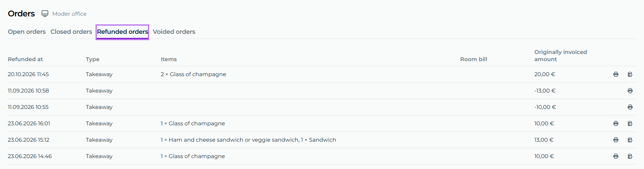Click clipboard icon for 23.06.2026 16:01 order
The width and height of the screenshot is (644, 169).
pyautogui.click(x=630, y=124)
